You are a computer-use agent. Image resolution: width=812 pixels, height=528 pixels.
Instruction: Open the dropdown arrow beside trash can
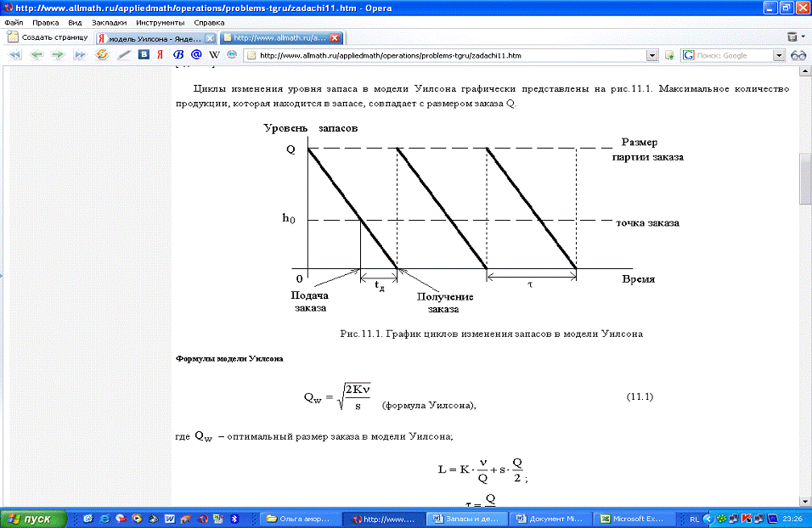804,37
